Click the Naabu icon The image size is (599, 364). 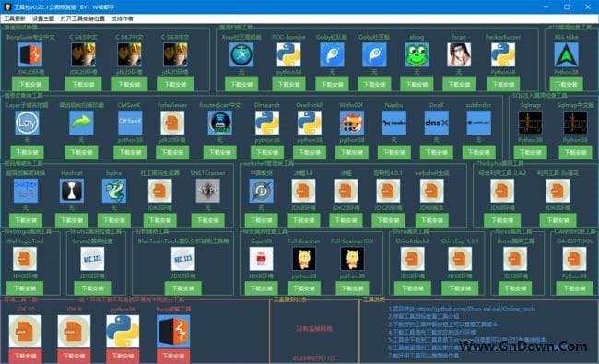[394, 123]
